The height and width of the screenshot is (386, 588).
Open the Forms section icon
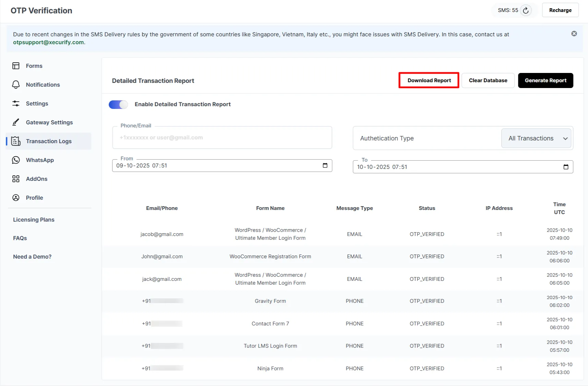click(x=16, y=66)
